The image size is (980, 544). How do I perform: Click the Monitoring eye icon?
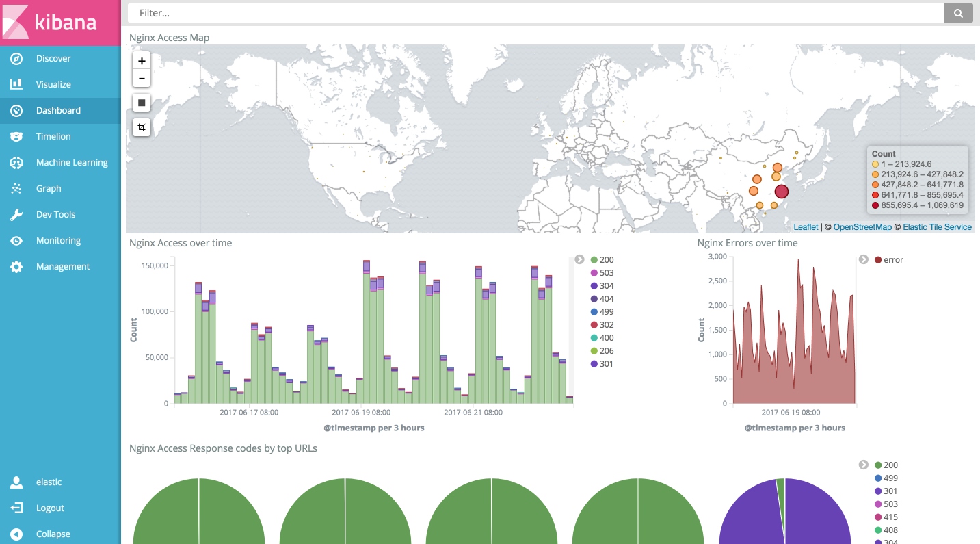point(16,240)
